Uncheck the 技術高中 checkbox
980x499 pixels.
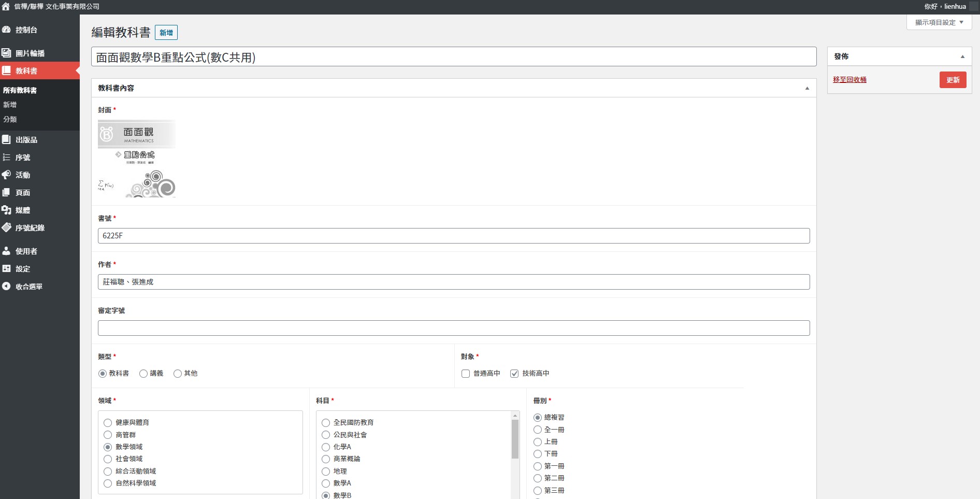click(514, 374)
